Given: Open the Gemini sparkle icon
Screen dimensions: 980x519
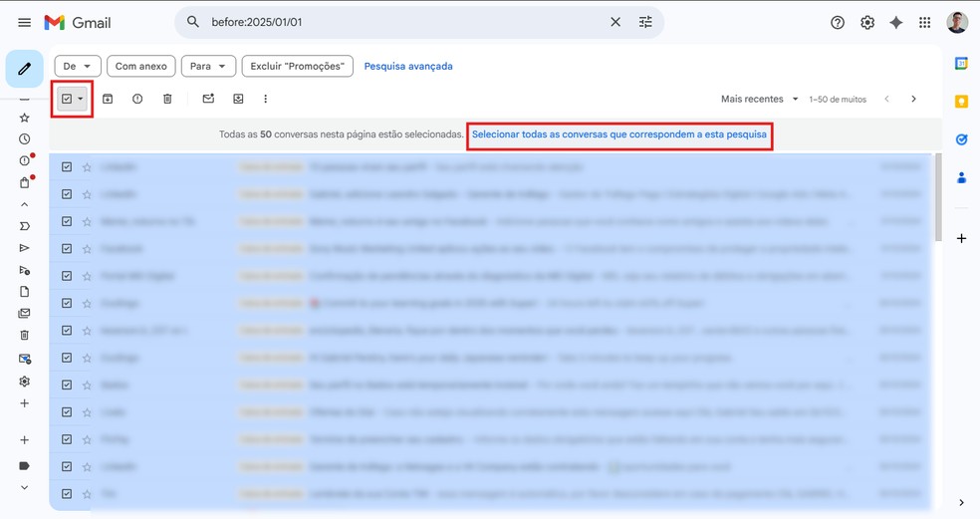Looking at the screenshot, I should pyautogui.click(x=896, y=23).
